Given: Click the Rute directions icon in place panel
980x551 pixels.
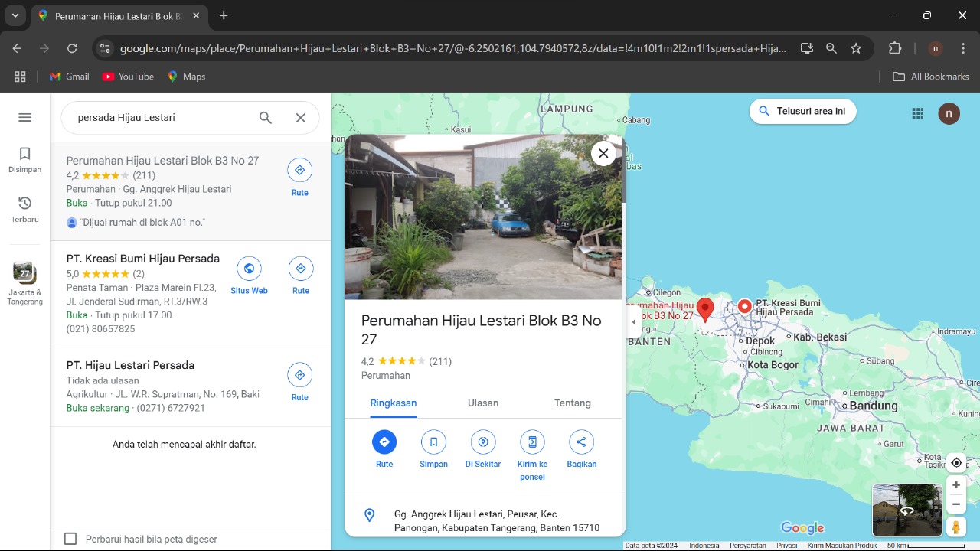Looking at the screenshot, I should 384,442.
